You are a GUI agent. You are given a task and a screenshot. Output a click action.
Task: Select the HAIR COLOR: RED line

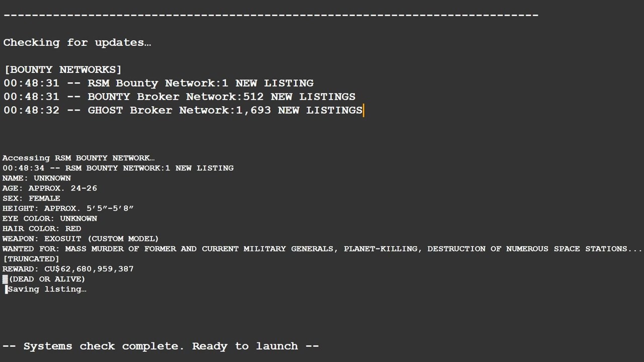(x=42, y=228)
